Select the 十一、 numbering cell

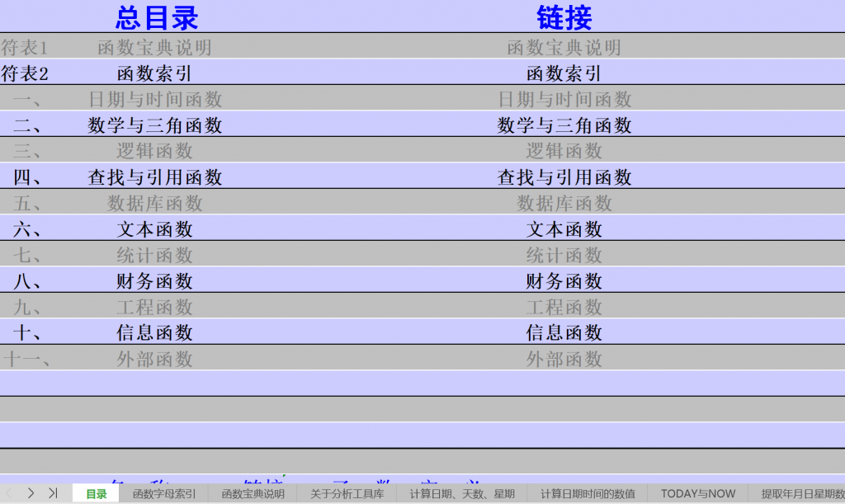[27, 359]
